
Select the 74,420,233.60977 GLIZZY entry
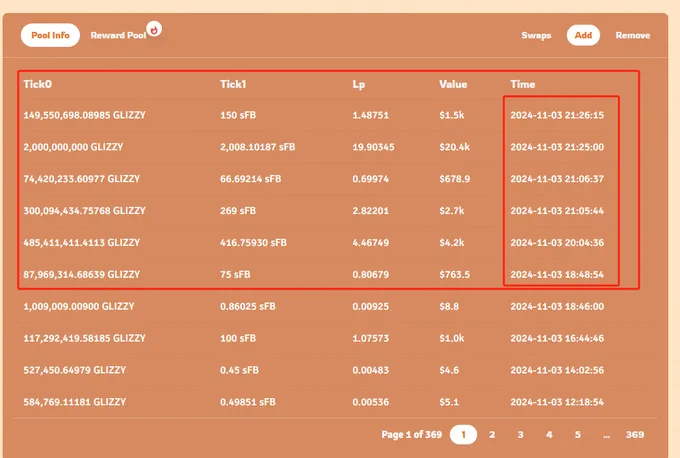point(82,179)
